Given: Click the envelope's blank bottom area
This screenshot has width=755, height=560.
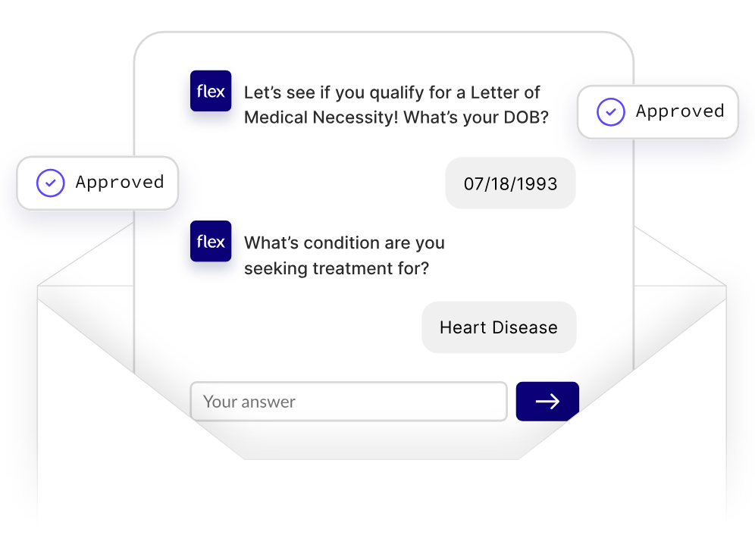Looking at the screenshot, I should pyautogui.click(x=379, y=500).
